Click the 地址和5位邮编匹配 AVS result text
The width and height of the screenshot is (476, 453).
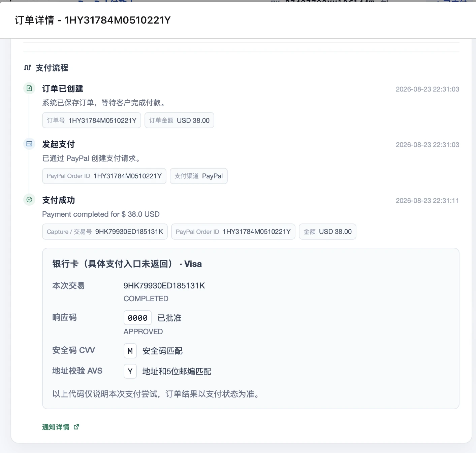(x=177, y=372)
